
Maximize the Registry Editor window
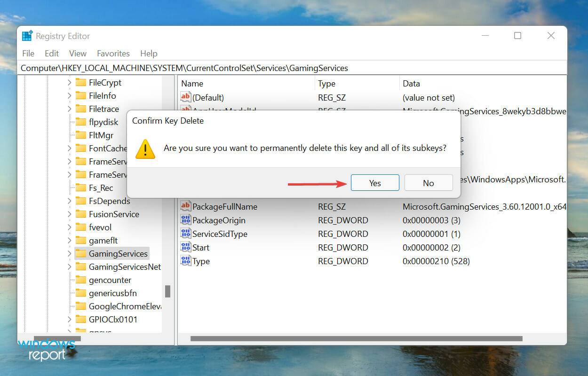517,36
